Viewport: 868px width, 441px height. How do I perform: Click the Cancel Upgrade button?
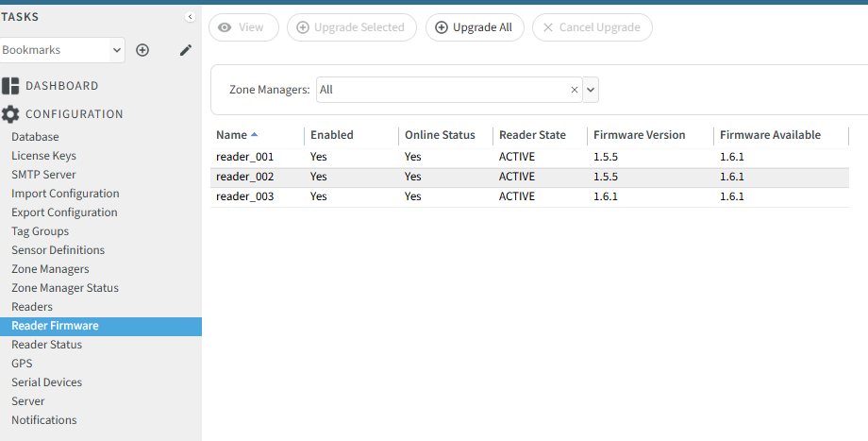pyautogui.click(x=592, y=27)
